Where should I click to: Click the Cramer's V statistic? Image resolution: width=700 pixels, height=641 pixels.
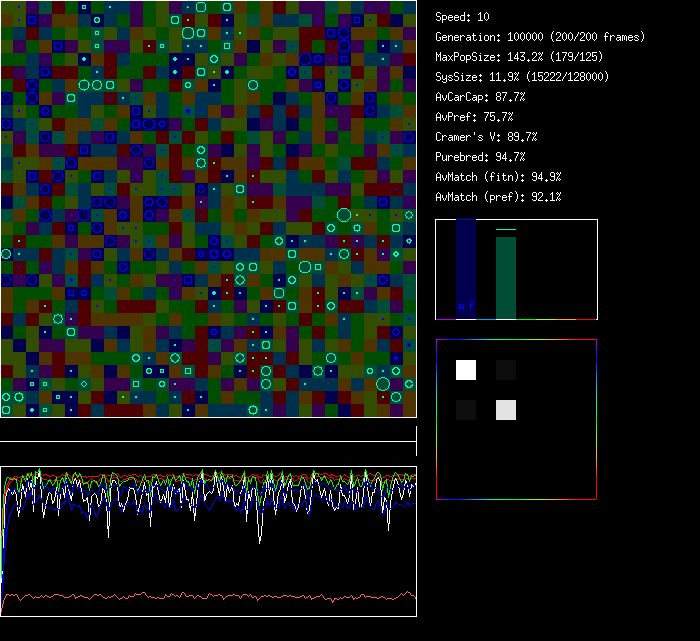486,137
